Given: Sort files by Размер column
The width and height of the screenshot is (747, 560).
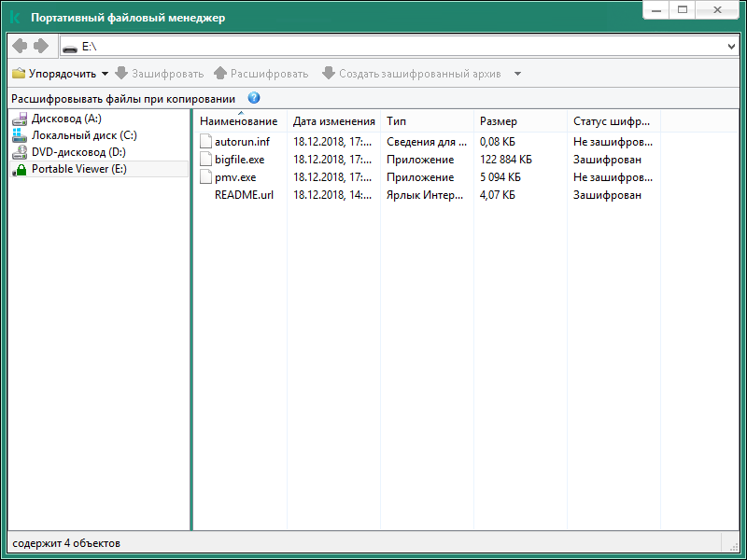Looking at the screenshot, I should 498,121.
